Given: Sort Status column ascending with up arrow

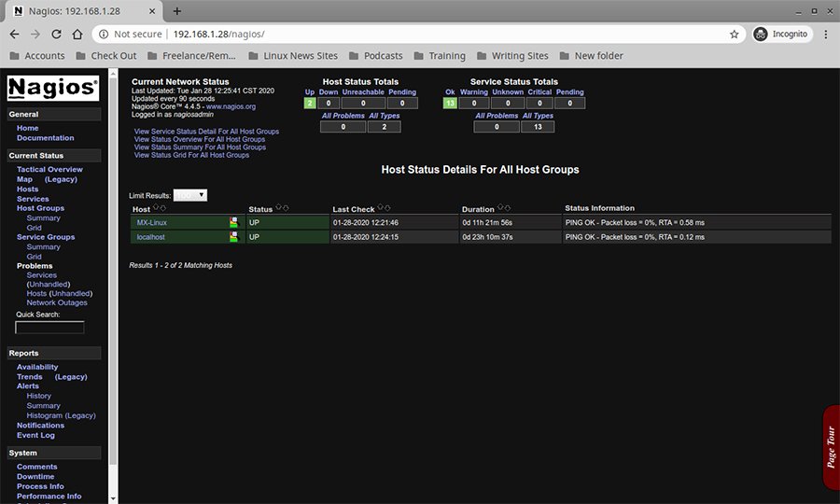Looking at the screenshot, I should (278, 208).
